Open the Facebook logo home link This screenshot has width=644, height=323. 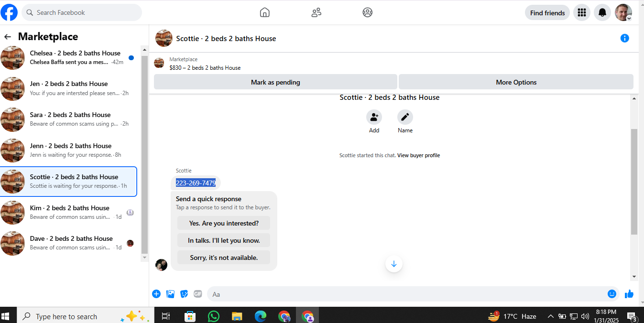tap(9, 12)
